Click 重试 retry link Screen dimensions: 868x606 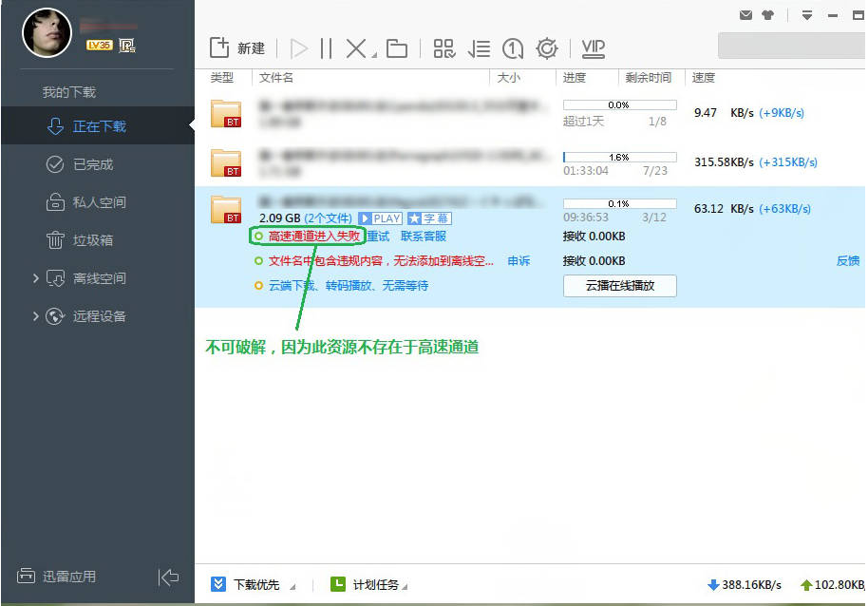[379, 237]
